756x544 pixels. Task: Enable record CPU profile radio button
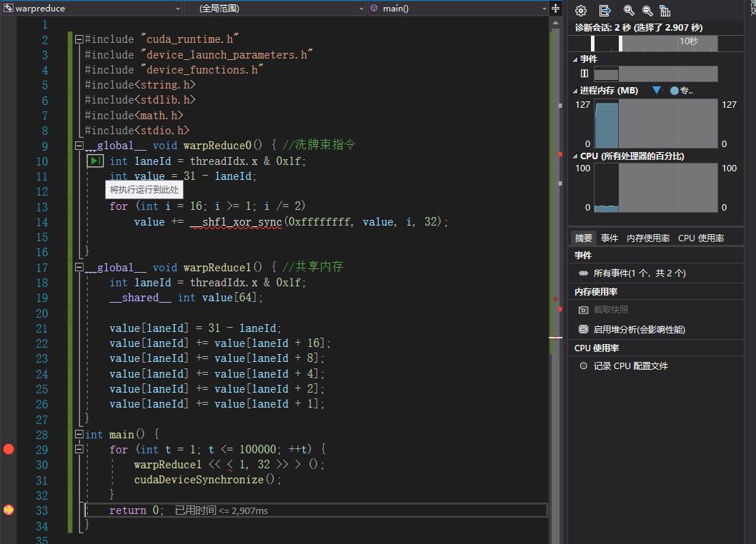pos(584,366)
